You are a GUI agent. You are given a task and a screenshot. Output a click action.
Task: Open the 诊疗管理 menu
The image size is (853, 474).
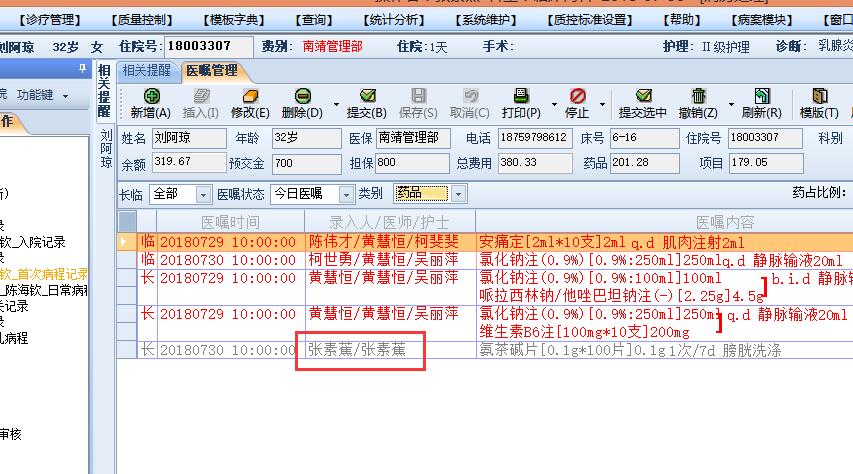tap(50, 20)
